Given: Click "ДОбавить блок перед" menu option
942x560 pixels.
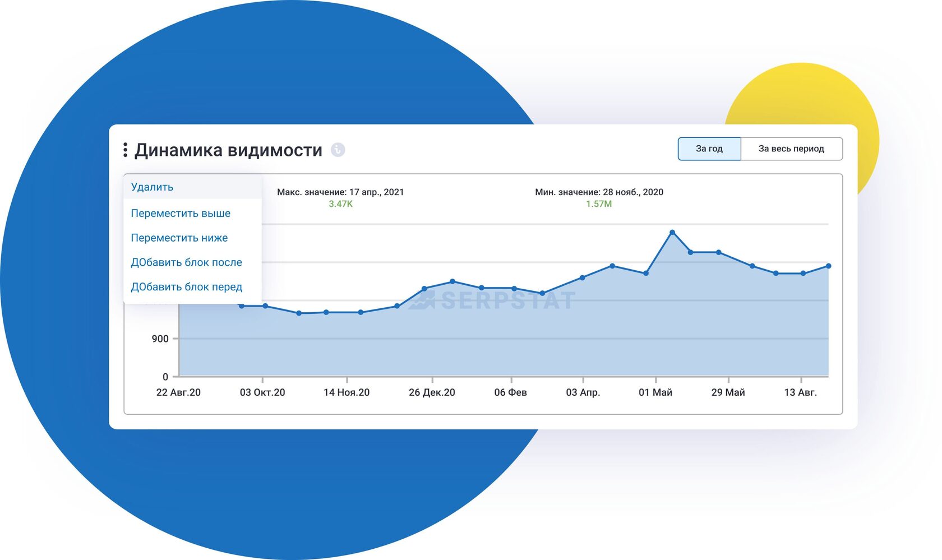Looking at the screenshot, I should click(187, 286).
